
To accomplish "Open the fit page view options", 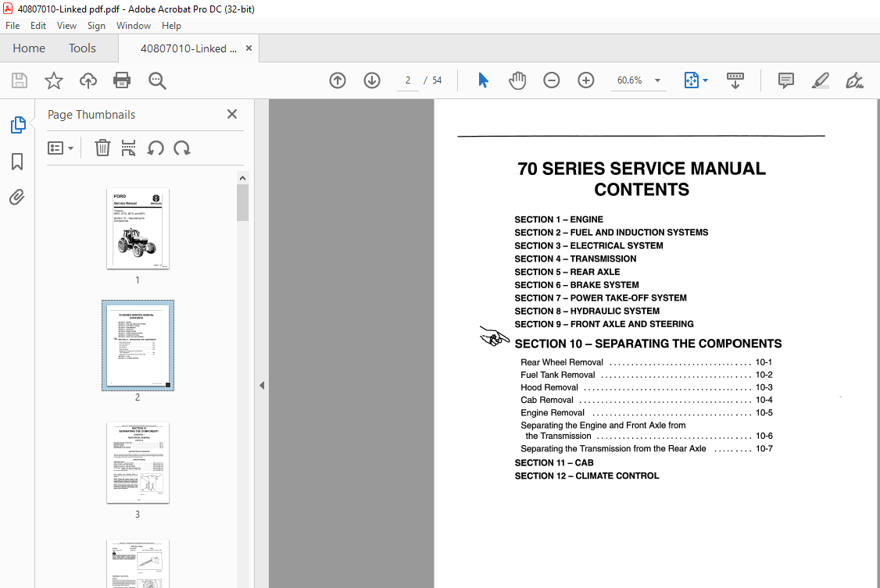I will (x=696, y=80).
